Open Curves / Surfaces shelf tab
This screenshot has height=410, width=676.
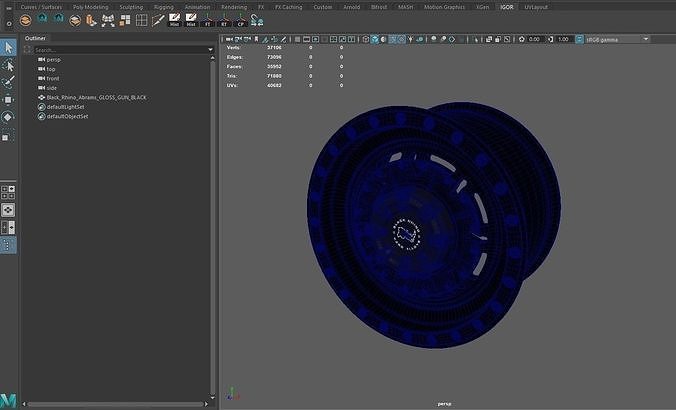pyautogui.click(x=41, y=7)
